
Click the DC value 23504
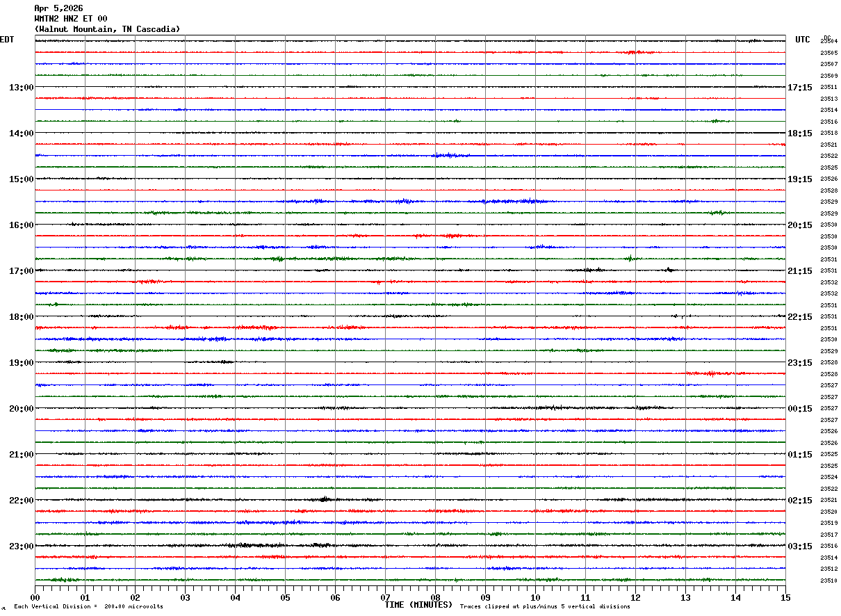(x=828, y=42)
